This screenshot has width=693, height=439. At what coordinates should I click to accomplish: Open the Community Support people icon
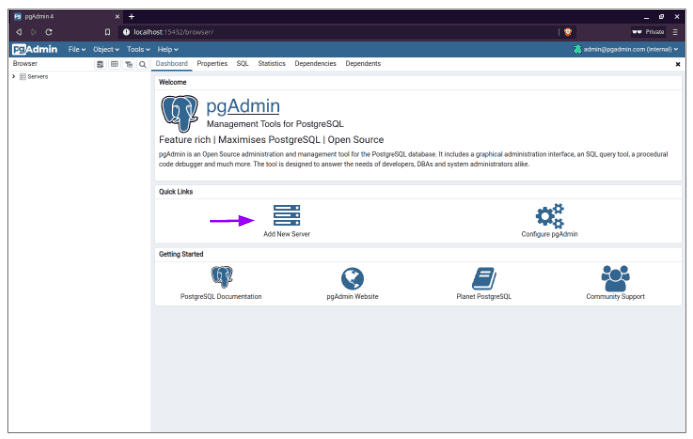(615, 278)
